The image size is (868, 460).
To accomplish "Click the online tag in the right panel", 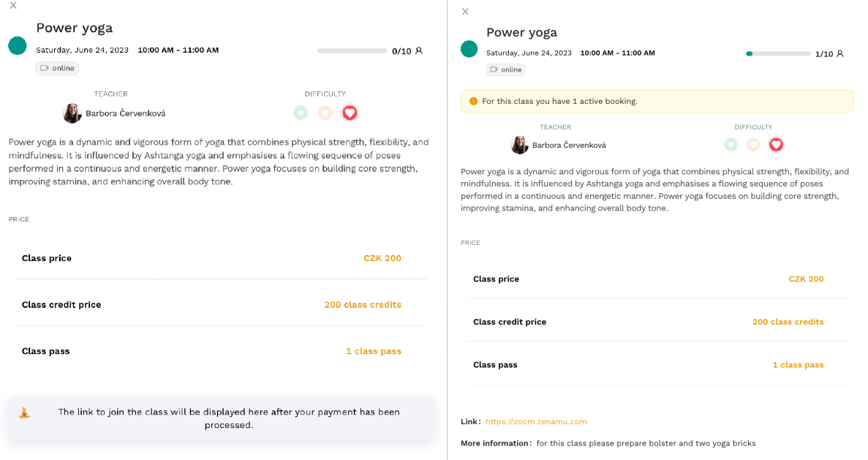I will [506, 69].
